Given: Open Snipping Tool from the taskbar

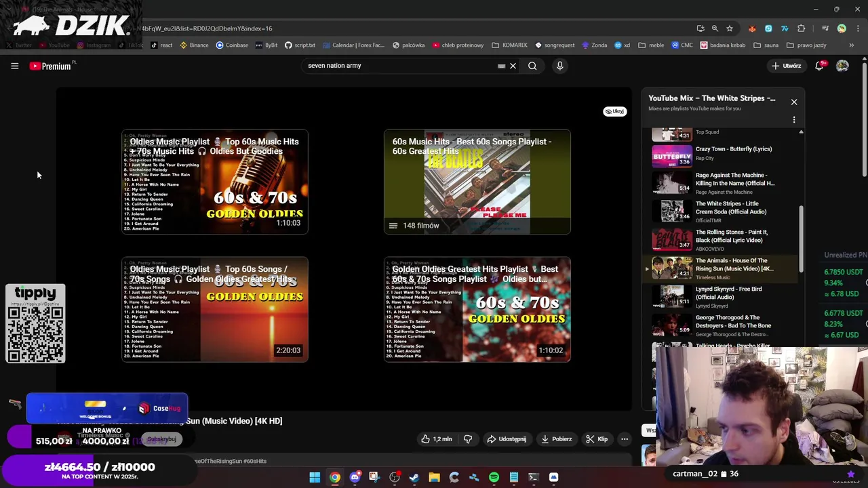Looking at the screenshot, I should [374, 477].
